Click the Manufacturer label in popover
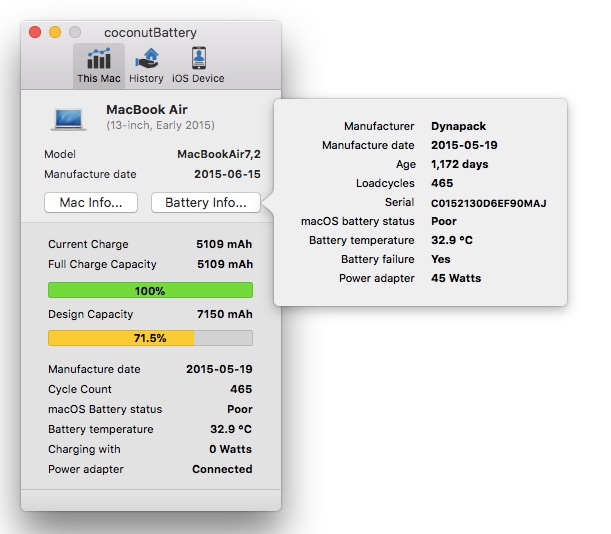Viewport: 611px width, 534px height. click(x=379, y=126)
